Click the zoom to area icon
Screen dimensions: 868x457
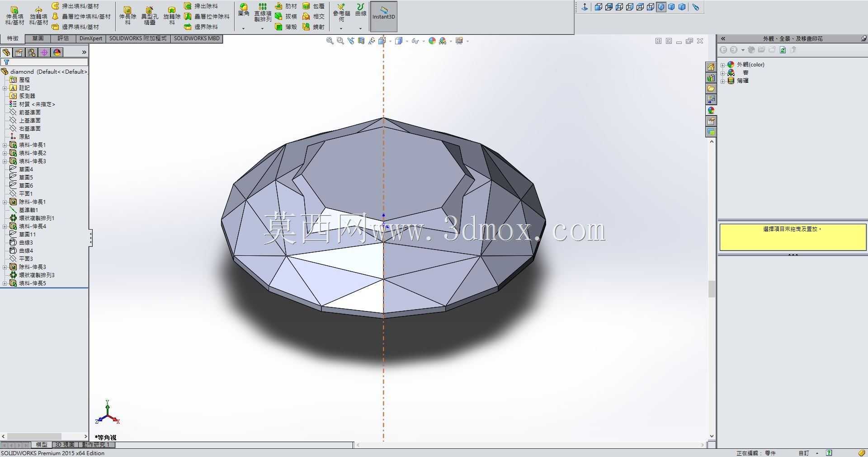pos(340,41)
